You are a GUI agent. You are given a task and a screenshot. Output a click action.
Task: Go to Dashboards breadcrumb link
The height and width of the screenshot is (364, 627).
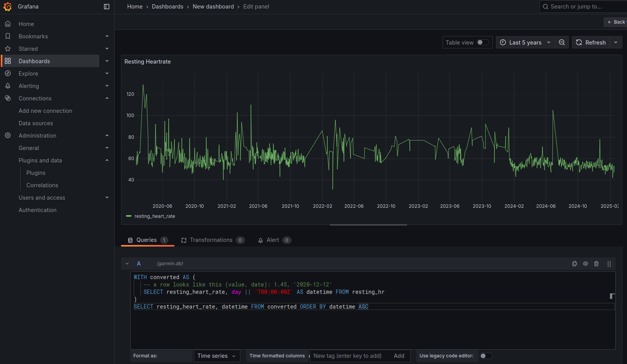(x=168, y=7)
